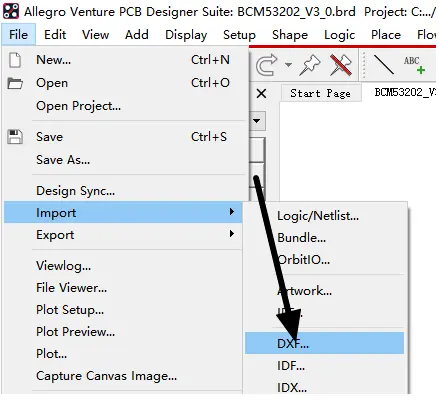The height and width of the screenshot is (400, 439).
Task: Open the panel dropdown under close X
Action: (x=257, y=121)
